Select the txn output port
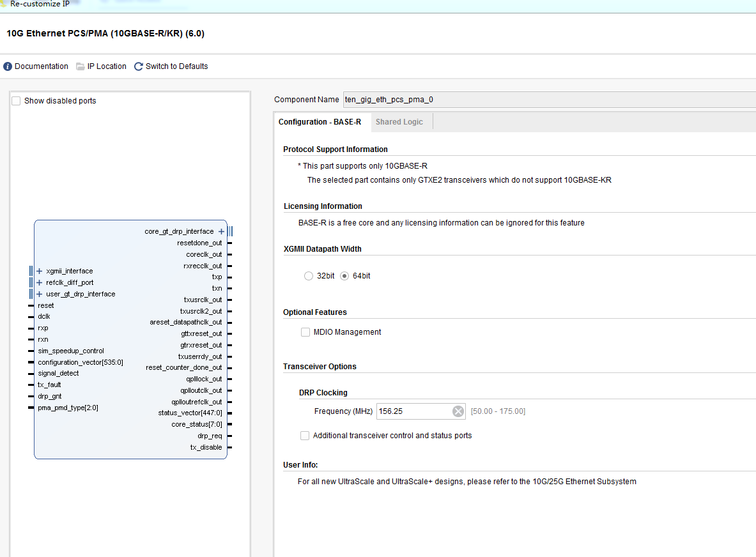This screenshot has height=557, width=756. pyautogui.click(x=217, y=289)
